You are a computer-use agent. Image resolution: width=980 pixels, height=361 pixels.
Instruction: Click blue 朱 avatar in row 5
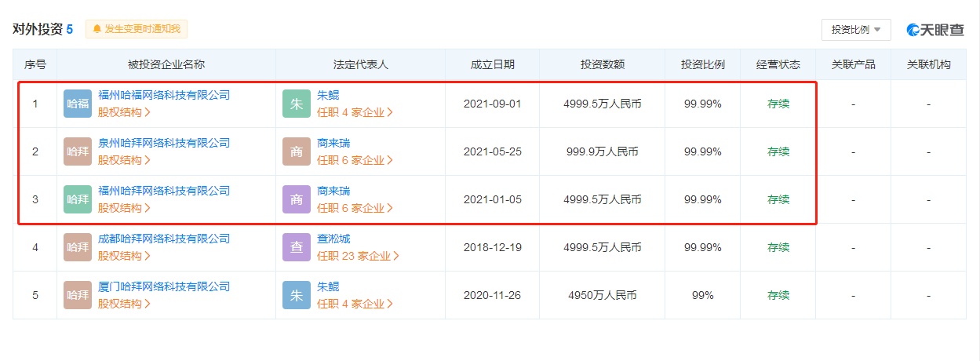pyautogui.click(x=297, y=295)
